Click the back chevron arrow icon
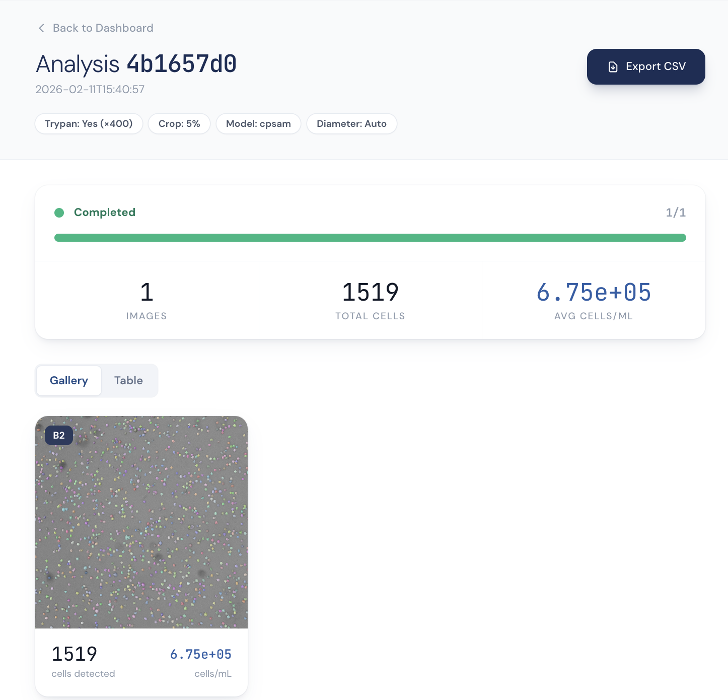The image size is (728, 700). 41,28
